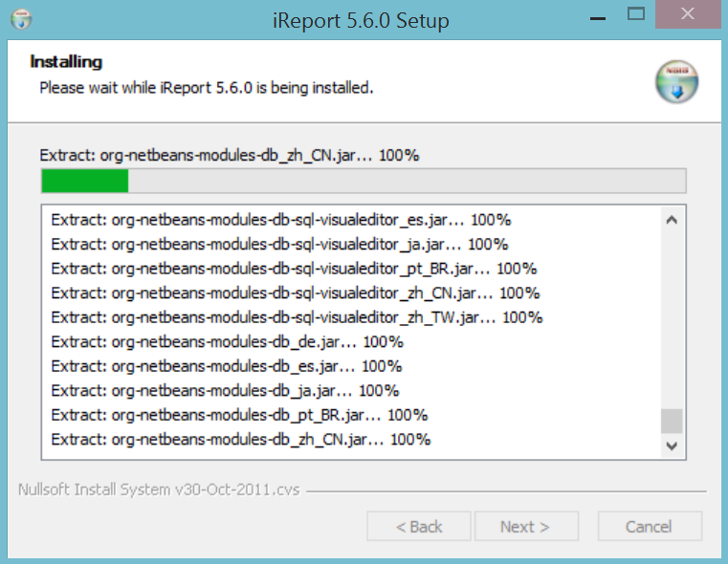Viewport: 728px width, 564px height.
Task: Click the log list scrollbar thumb
Action: (672, 421)
